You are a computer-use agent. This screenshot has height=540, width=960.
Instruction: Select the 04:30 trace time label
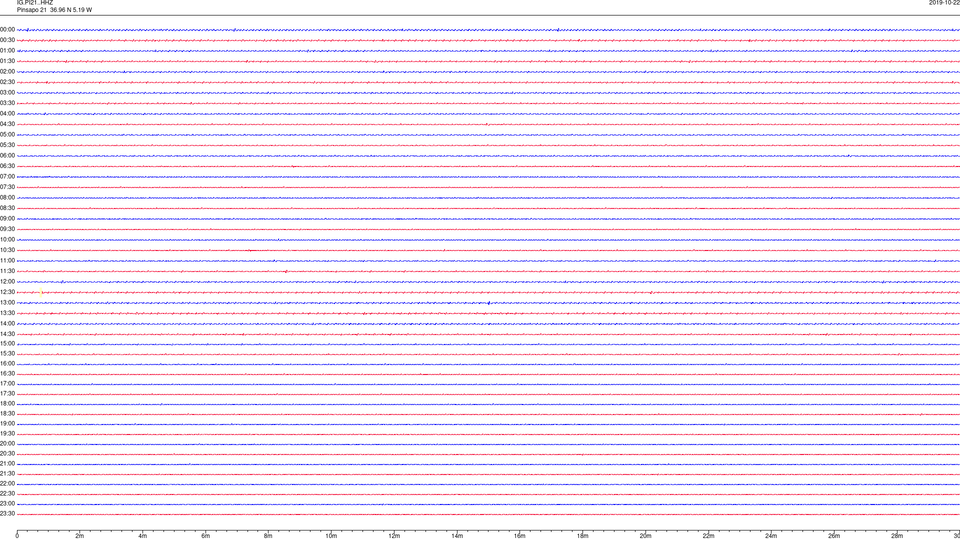pyautogui.click(x=7, y=124)
